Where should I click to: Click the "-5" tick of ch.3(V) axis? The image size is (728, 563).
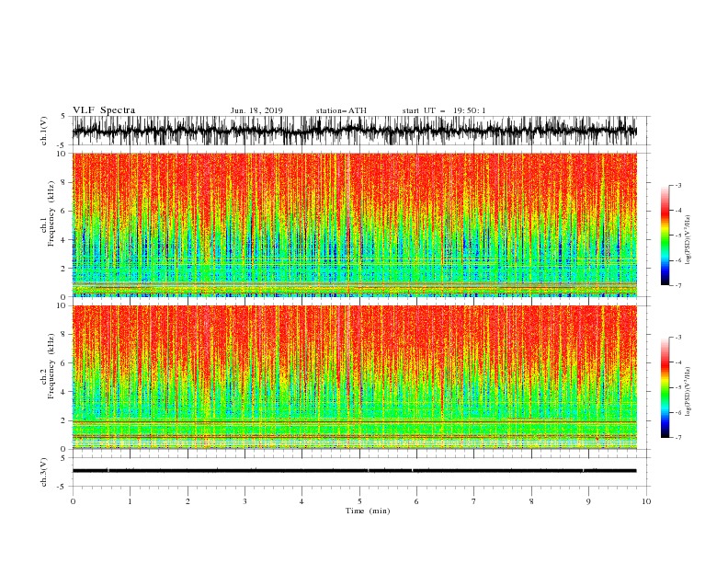coord(63,487)
